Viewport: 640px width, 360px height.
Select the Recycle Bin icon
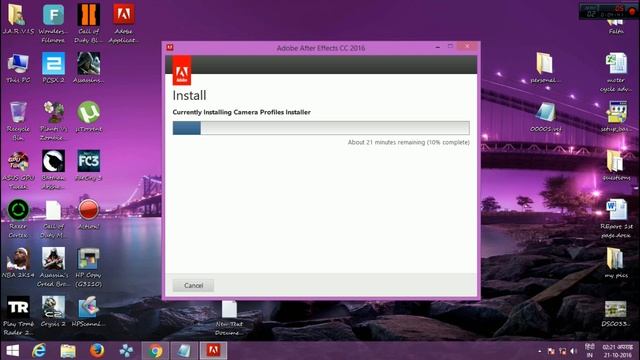point(18,121)
